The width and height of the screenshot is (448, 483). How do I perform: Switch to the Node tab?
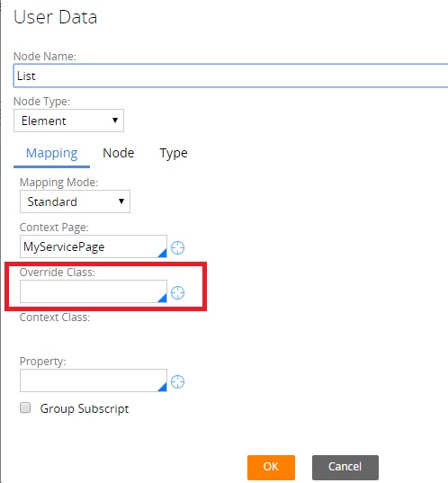pos(119,153)
